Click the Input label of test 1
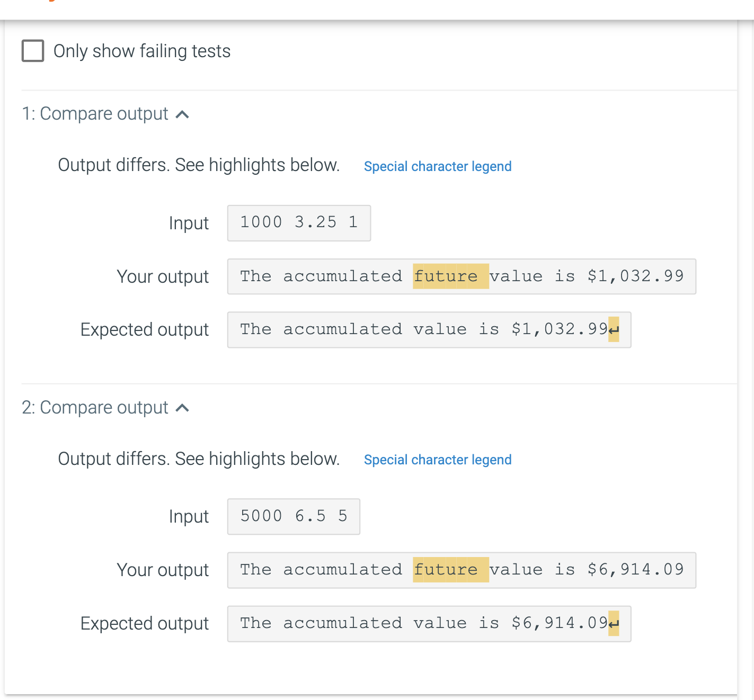 (189, 223)
